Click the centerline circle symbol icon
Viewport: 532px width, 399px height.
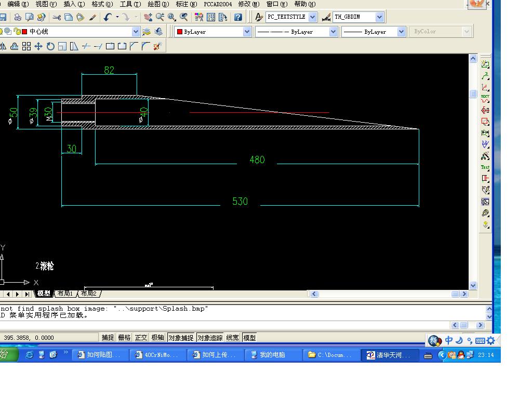tap(485, 110)
